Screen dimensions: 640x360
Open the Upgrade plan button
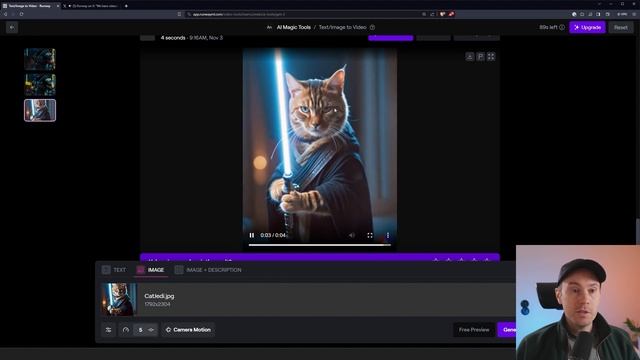587,27
